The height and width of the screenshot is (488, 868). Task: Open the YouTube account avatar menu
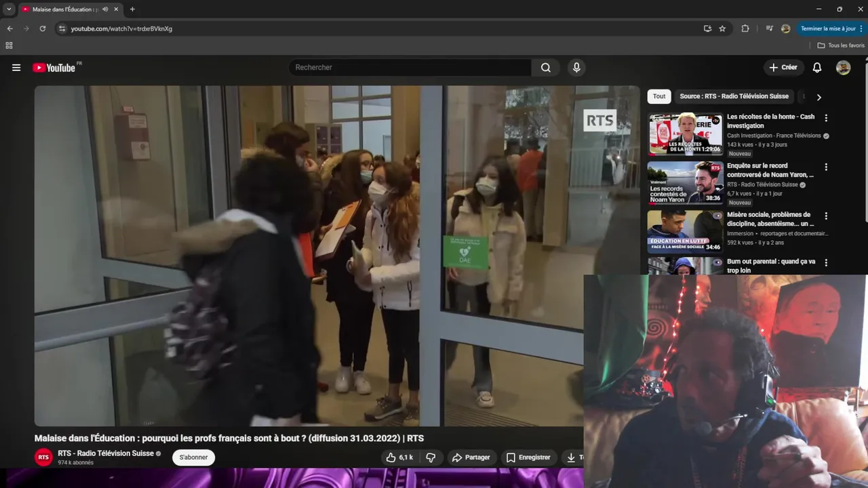click(x=844, y=68)
